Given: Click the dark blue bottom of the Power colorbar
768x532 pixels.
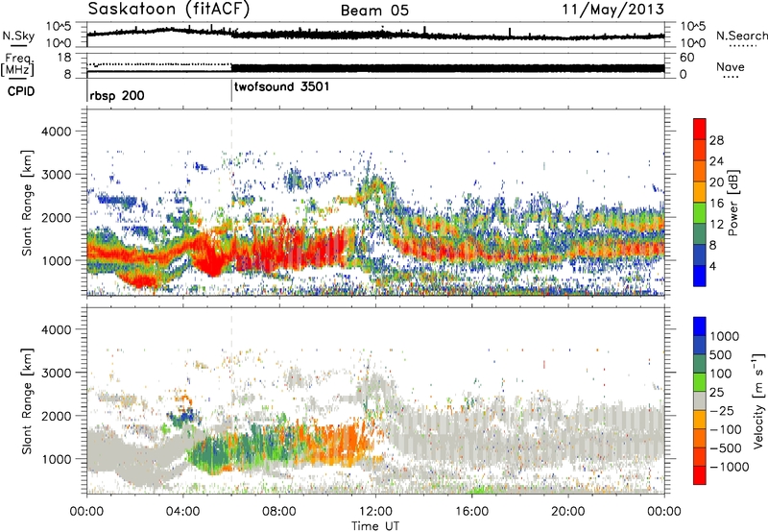Looking at the screenshot, I should click(x=700, y=276).
